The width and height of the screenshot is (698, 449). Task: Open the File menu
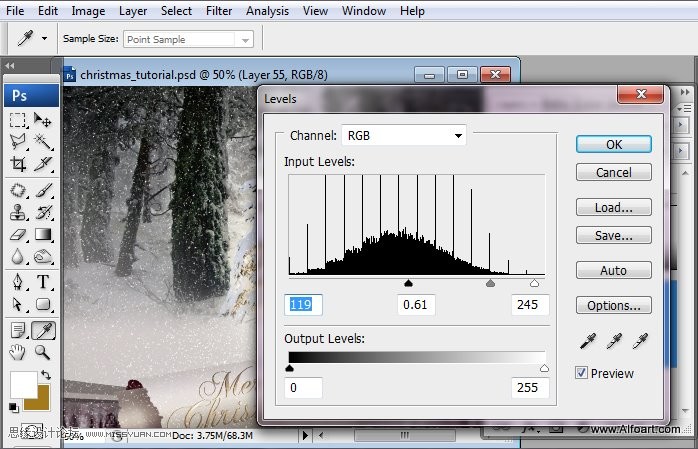point(15,11)
